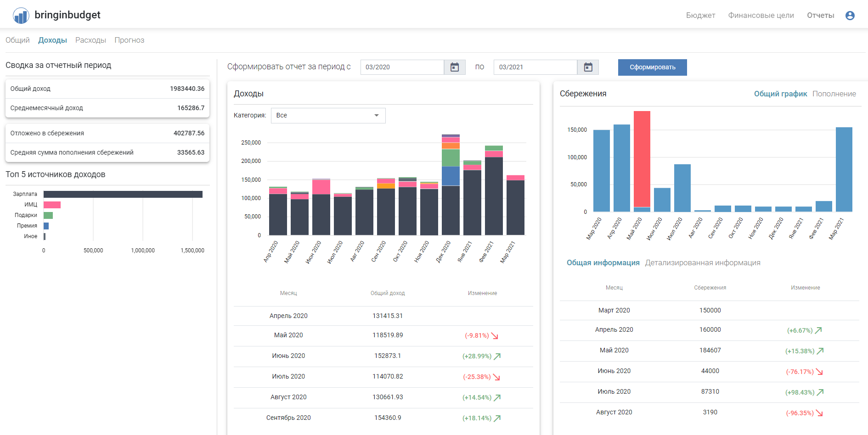
Task: Click the down arrow icon for May 2020 income
Action: click(x=495, y=336)
